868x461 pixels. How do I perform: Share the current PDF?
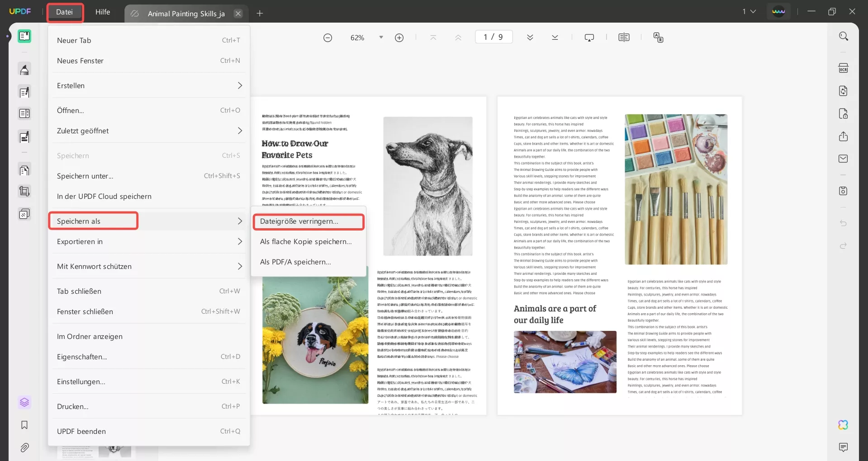[843, 136]
